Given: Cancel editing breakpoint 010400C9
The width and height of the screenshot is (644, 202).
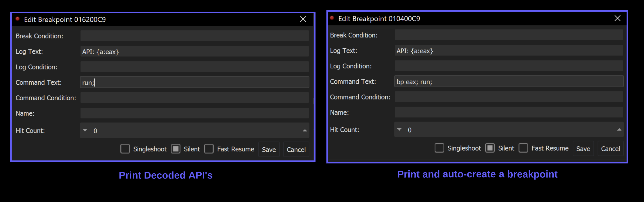Looking at the screenshot, I should pyautogui.click(x=610, y=148).
